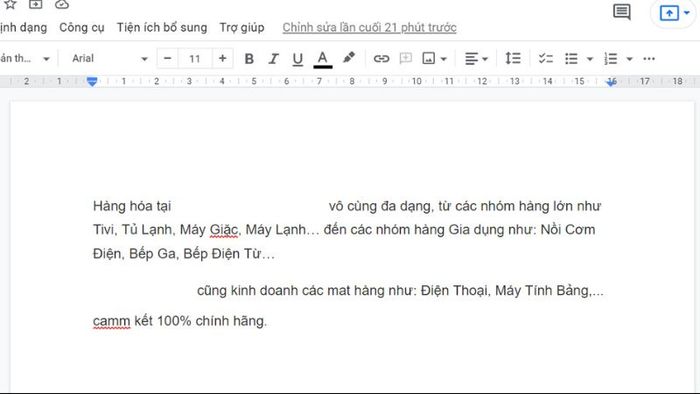Decrease font size with minus button

point(167,58)
